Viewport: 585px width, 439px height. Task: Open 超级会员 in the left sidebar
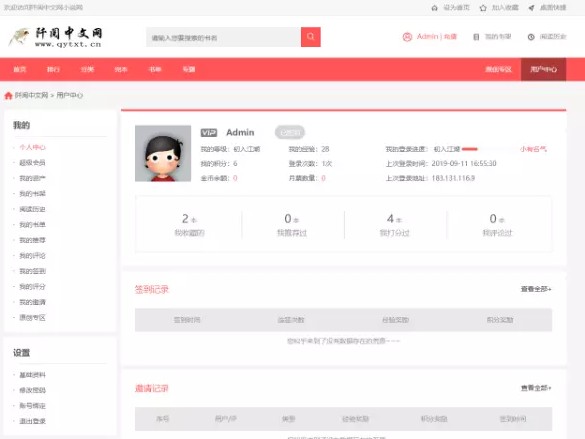[32, 163]
